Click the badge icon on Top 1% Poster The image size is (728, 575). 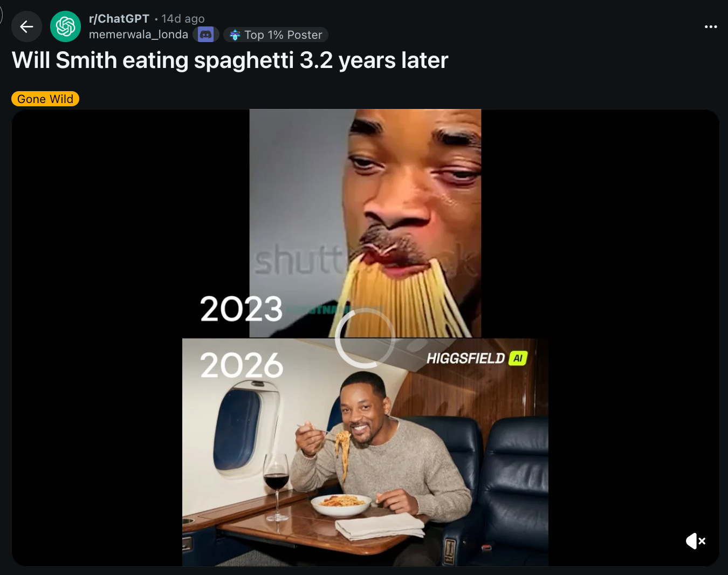point(235,35)
